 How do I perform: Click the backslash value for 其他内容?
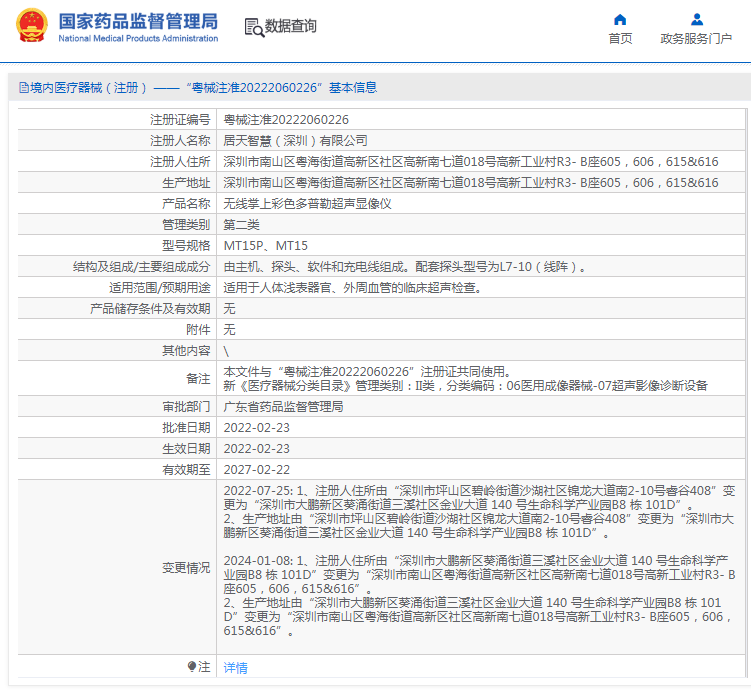(x=226, y=351)
